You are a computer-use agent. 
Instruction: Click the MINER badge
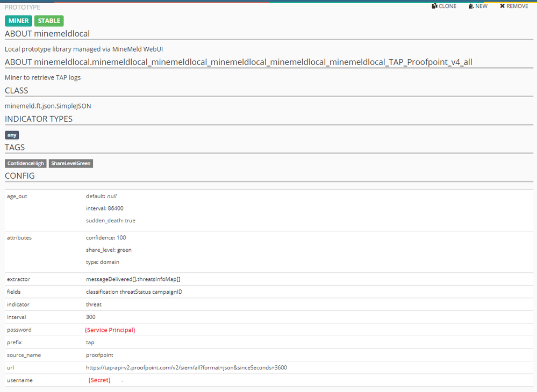(18, 21)
